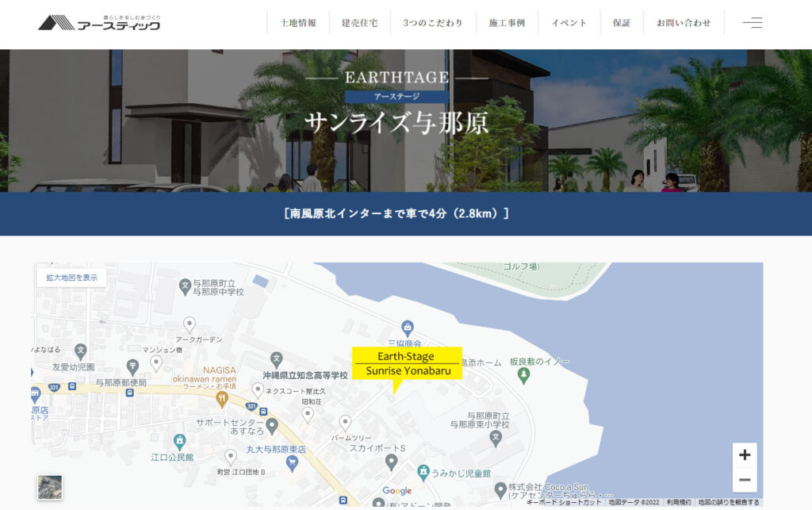The image size is (812, 510).
Task: Click the yellow Earth-Stage Sunrise Yonabaru label
Action: pos(407,363)
